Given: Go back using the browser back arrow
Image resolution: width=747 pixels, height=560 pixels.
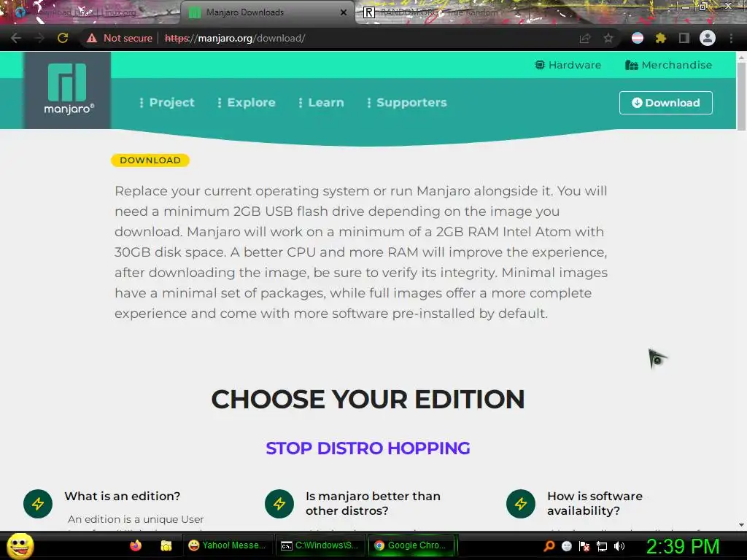Looking at the screenshot, I should [x=16, y=38].
